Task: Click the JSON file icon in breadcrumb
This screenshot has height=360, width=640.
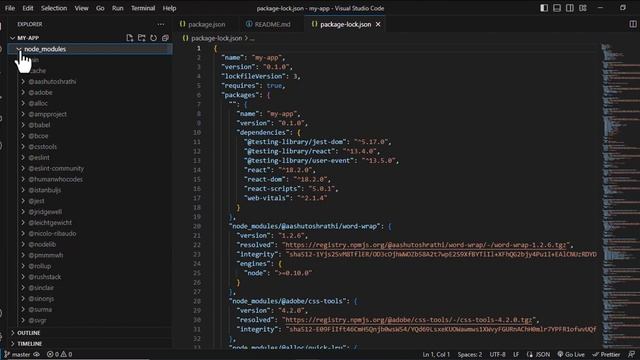Action: pos(185,38)
